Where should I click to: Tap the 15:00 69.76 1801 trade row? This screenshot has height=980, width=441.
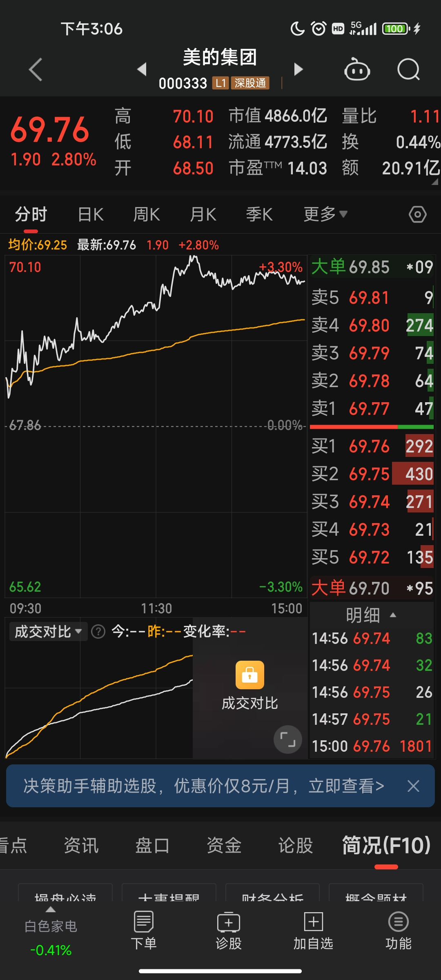(372, 746)
